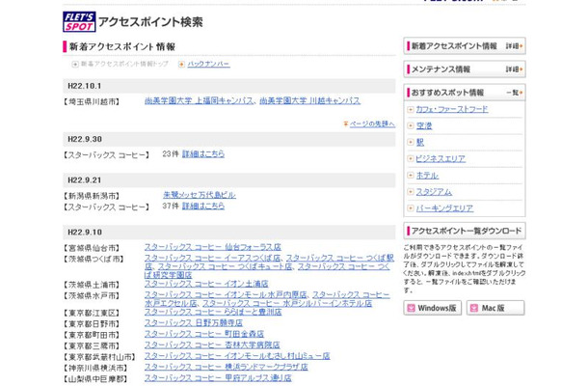Open スターバックス コーヒー 横浜ランドマークプラザ店 link
588x386 pixels.
point(227,367)
